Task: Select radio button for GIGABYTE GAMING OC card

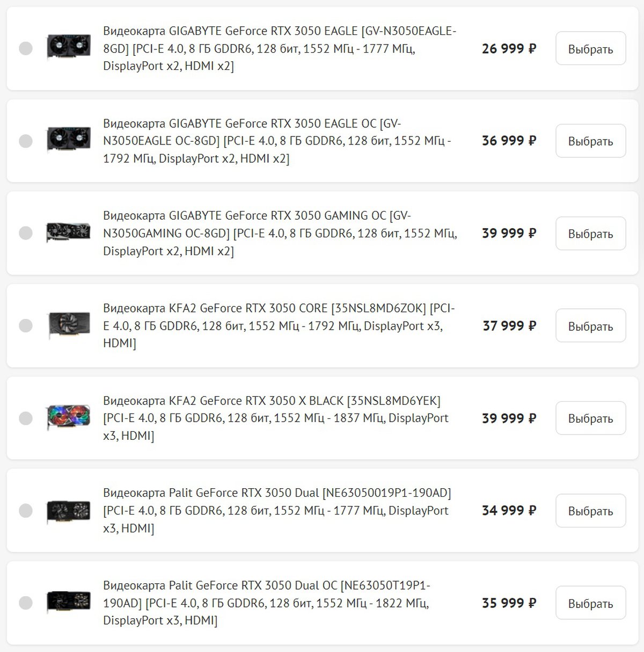Action: [x=26, y=233]
